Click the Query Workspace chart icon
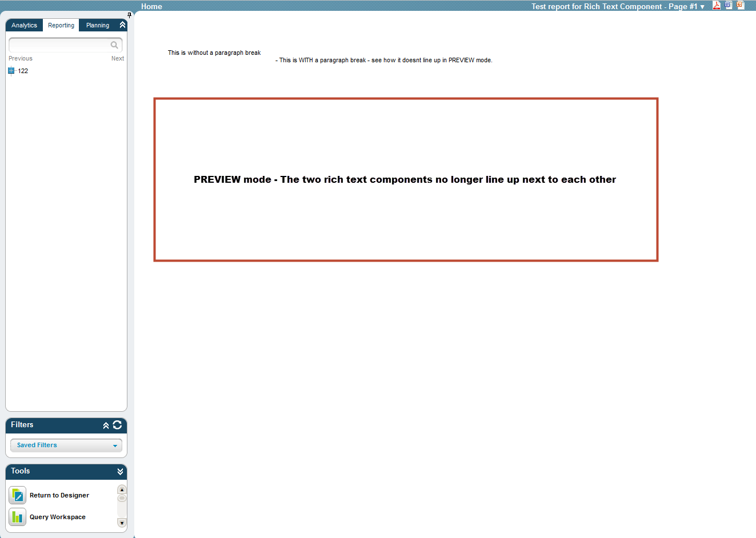Viewport: 756px width, 538px height. tap(17, 517)
